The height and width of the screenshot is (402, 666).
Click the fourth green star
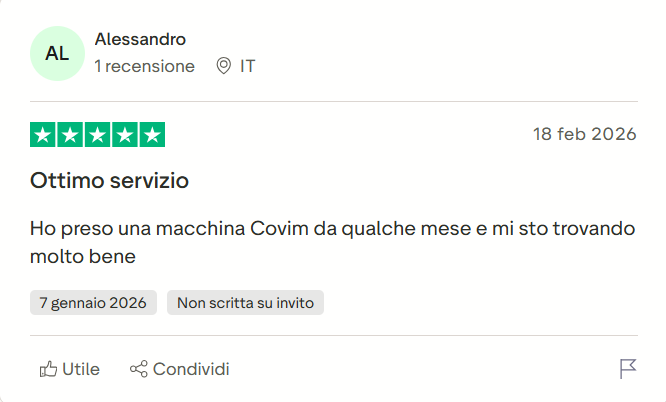(125, 135)
